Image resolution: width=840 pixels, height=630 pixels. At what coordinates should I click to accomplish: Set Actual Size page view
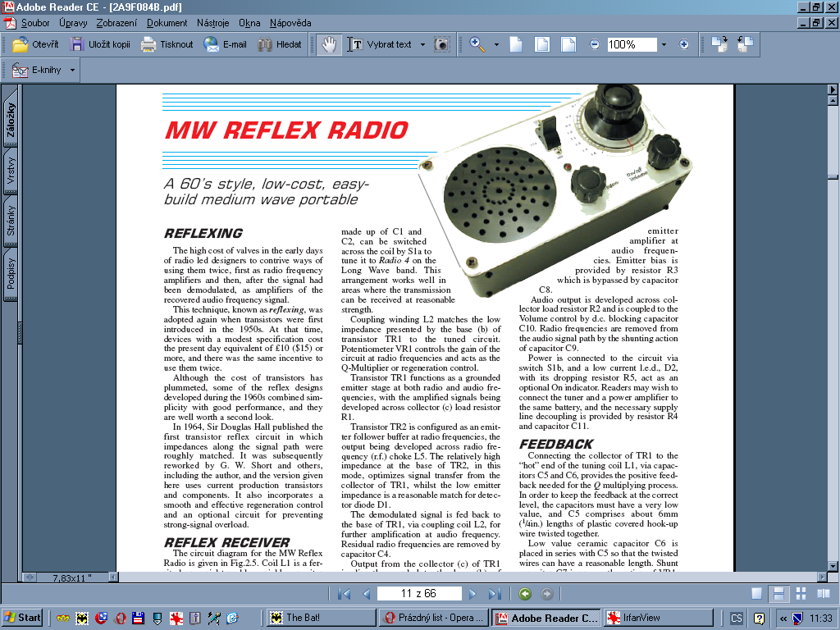[x=516, y=44]
